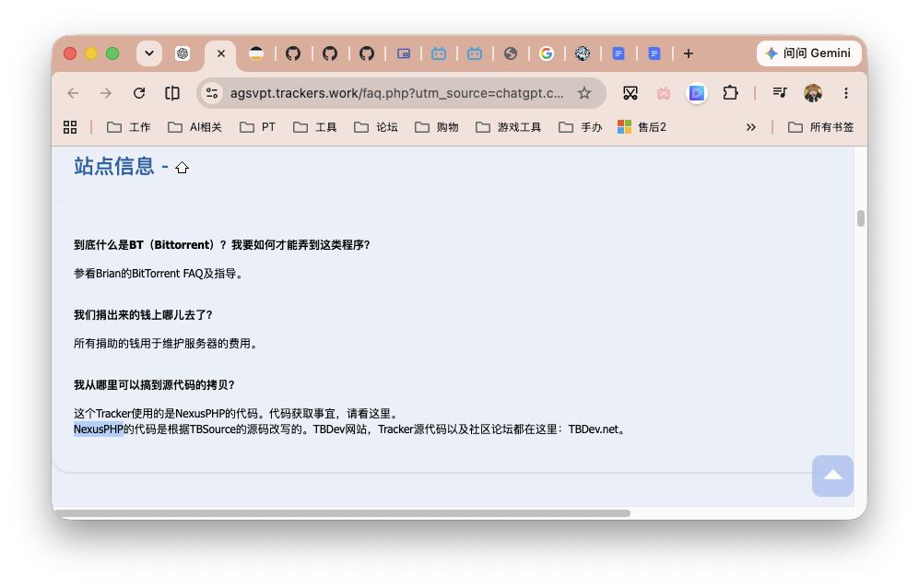Viewport: 919px width, 588px height.
Task: Open the 工作 bookmark folder
Action: pos(129,127)
